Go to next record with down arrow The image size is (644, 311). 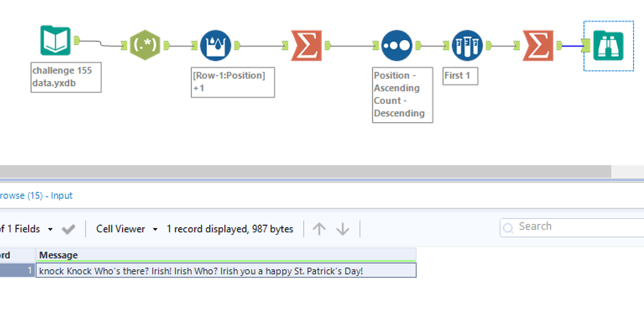point(343,229)
